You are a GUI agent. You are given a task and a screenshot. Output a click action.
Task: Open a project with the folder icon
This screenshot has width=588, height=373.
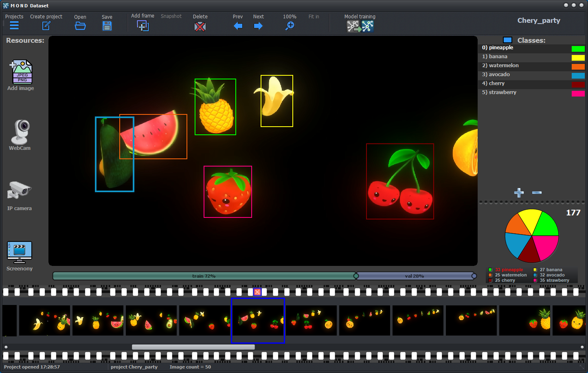tap(80, 26)
